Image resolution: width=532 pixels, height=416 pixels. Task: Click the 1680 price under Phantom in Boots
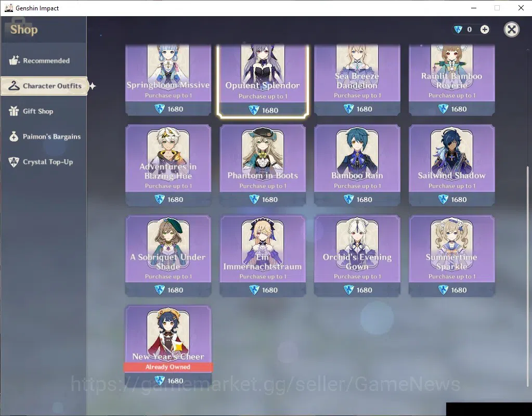pyautogui.click(x=270, y=200)
